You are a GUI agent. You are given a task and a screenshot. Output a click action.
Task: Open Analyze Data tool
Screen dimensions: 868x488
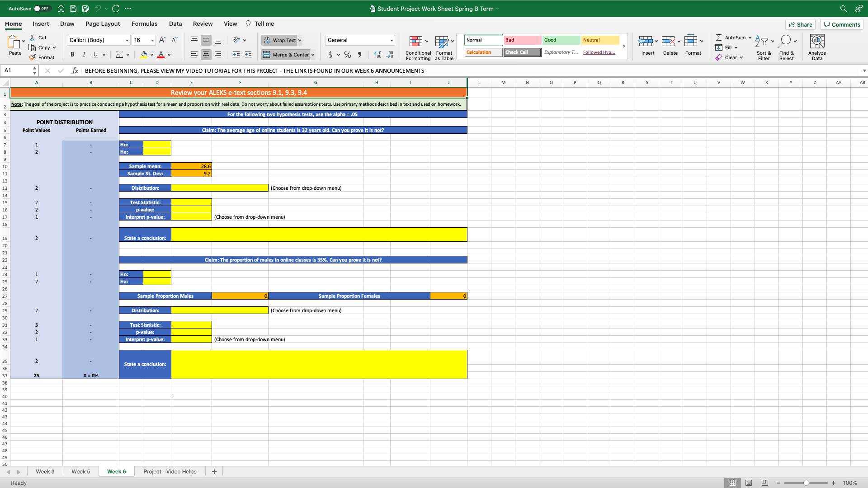click(816, 42)
